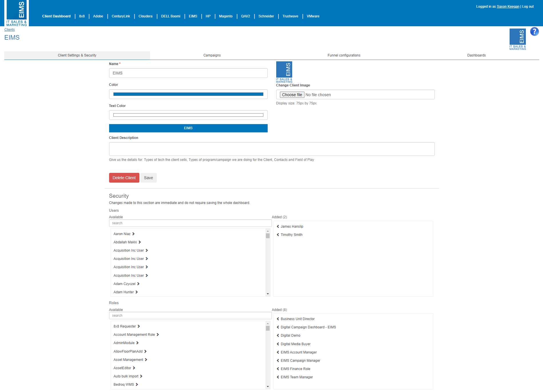Select 8x8 in the top navigation

click(x=82, y=16)
